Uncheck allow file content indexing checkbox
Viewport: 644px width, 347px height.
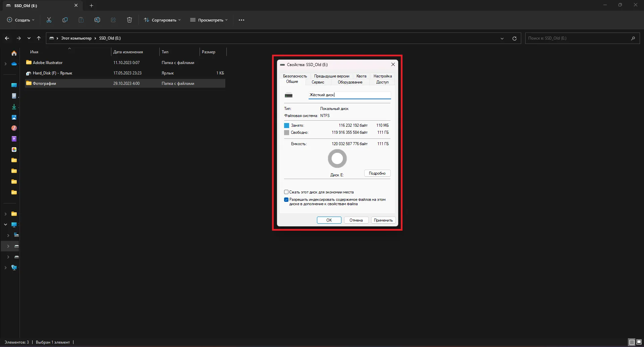click(286, 200)
